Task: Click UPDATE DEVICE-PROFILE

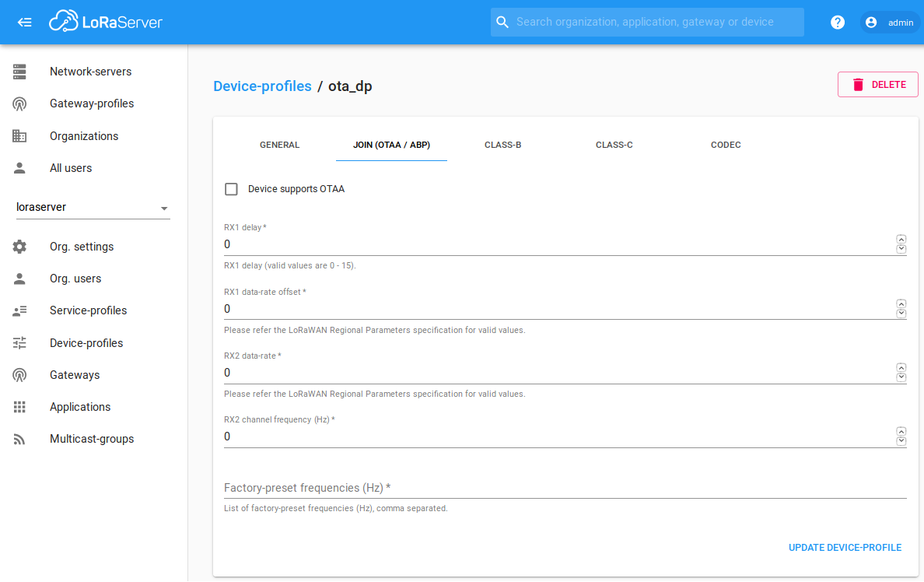Action: (x=845, y=547)
